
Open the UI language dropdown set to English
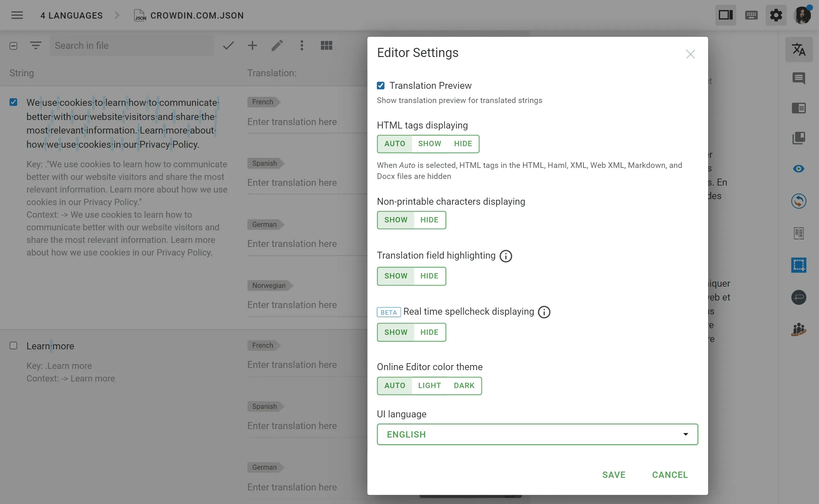pyautogui.click(x=537, y=434)
